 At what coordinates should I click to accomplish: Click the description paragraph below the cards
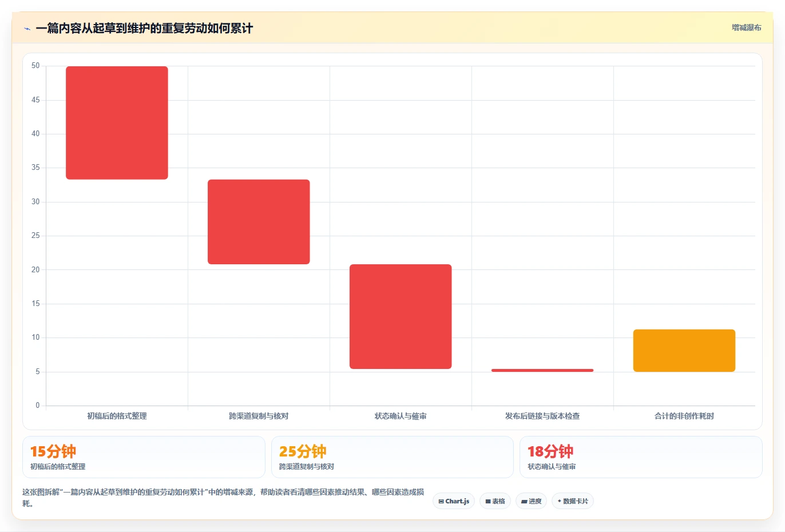(x=223, y=498)
